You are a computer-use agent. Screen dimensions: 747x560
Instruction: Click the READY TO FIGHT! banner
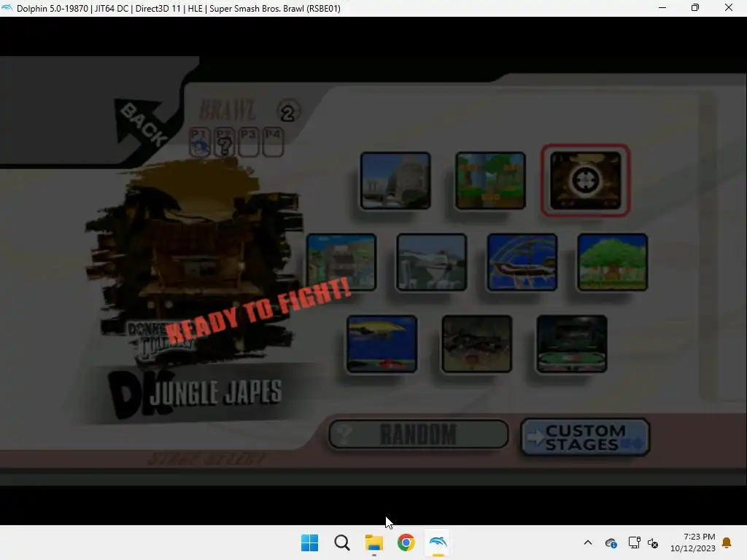[x=259, y=312]
